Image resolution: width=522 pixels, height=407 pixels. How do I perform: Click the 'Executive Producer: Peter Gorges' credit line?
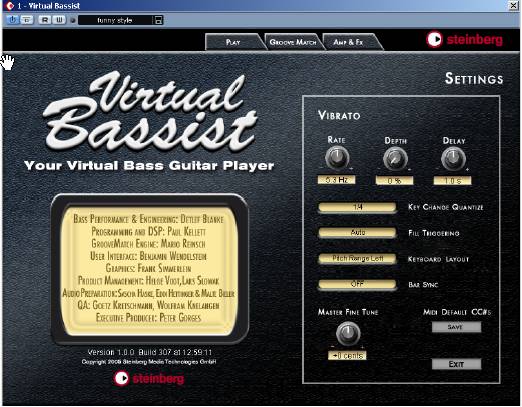coord(149,317)
